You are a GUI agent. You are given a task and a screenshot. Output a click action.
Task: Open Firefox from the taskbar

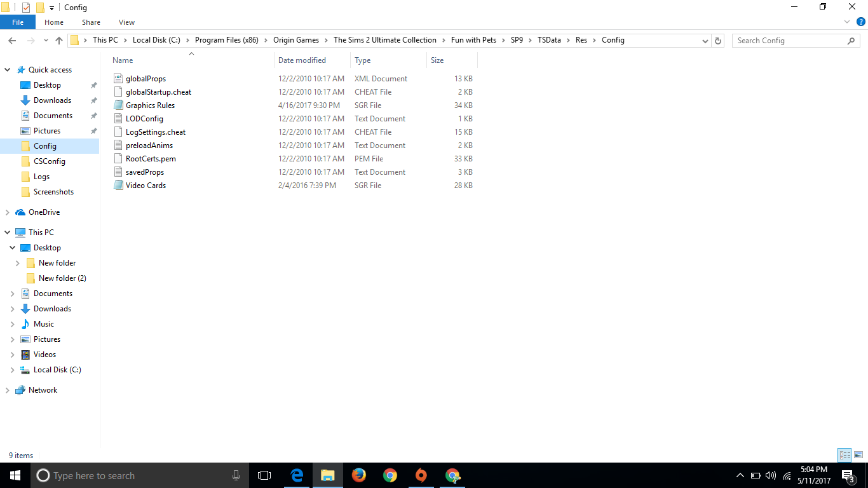(x=359, y=475)
